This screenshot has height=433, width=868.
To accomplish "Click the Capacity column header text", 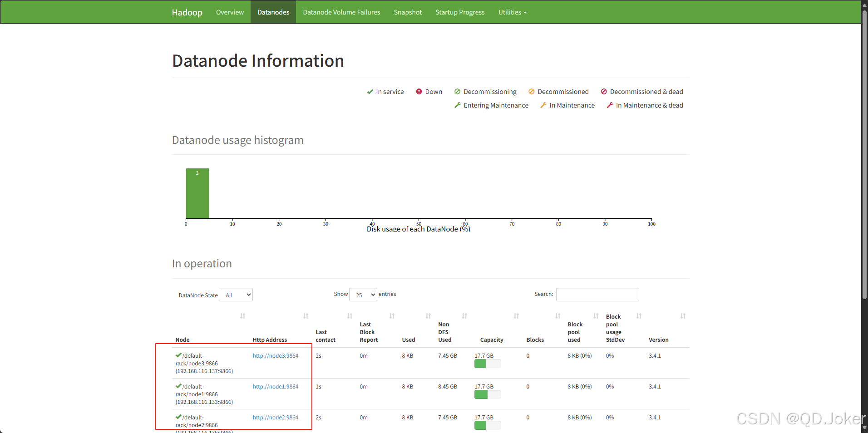I will click(x=492, y=340).
